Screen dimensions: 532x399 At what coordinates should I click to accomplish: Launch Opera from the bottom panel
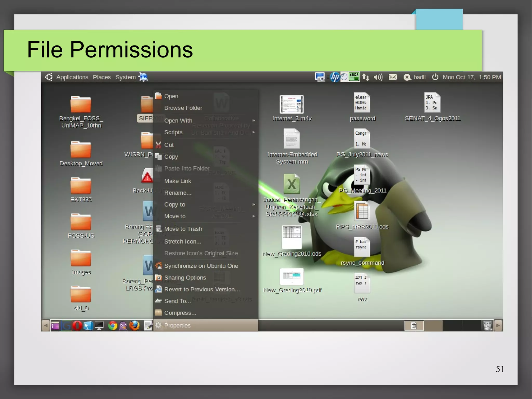(x=77, y=325)
